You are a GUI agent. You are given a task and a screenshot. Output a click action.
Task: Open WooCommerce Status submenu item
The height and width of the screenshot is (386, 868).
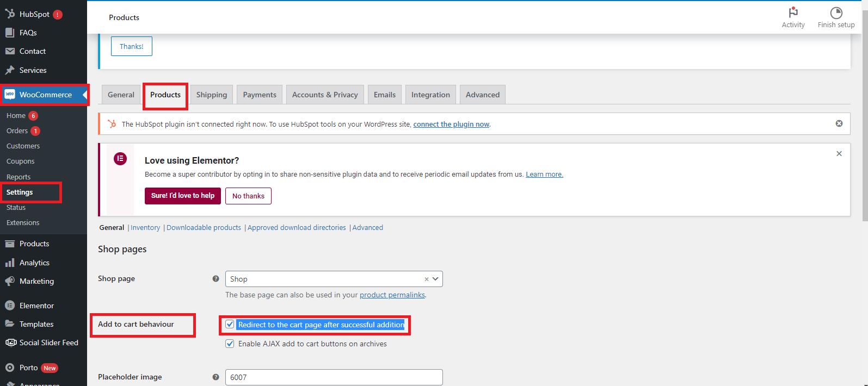[x=16, y=208]
